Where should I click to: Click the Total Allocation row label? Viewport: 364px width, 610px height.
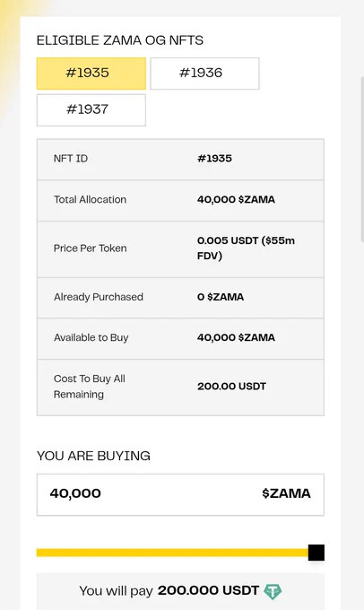[90, 199]
